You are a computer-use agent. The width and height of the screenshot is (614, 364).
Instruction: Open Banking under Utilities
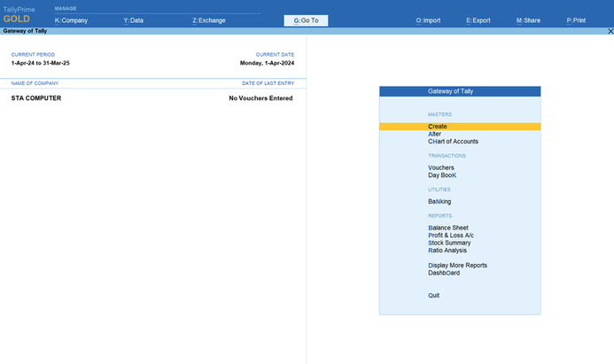[x=439, y=202]
